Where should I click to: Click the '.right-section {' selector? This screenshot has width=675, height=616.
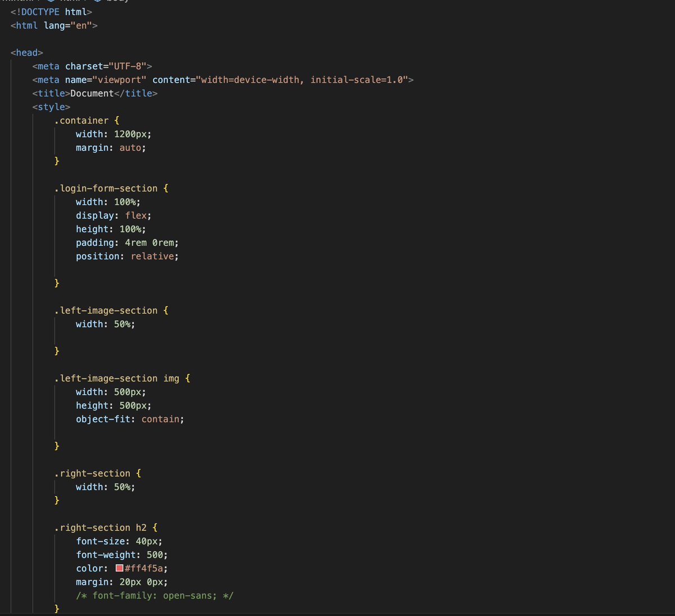tap(97, 474)
